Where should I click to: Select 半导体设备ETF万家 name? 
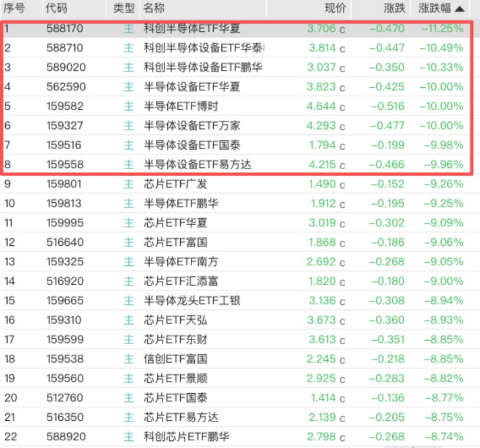tap(192, 126)
